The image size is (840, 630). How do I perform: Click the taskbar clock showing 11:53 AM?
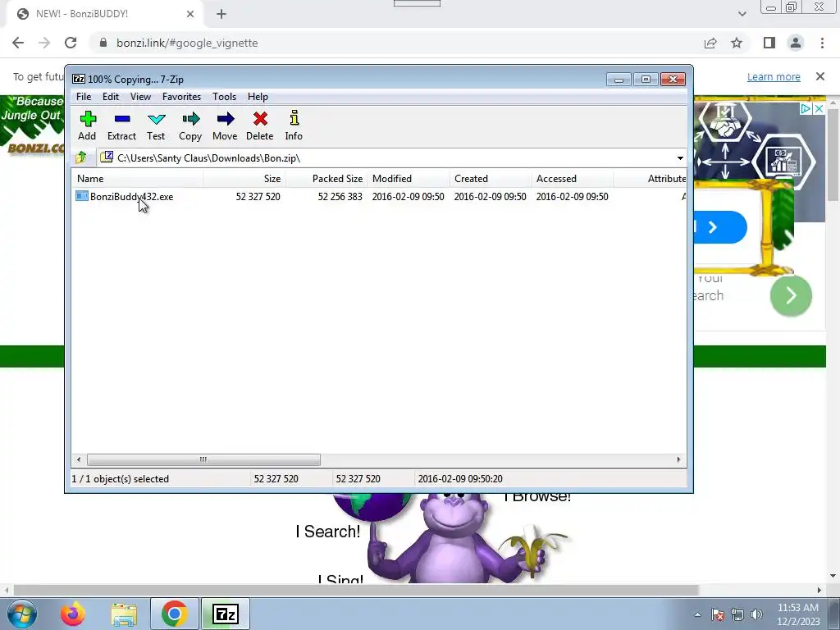pyautogui.click(x=798, y=614)
